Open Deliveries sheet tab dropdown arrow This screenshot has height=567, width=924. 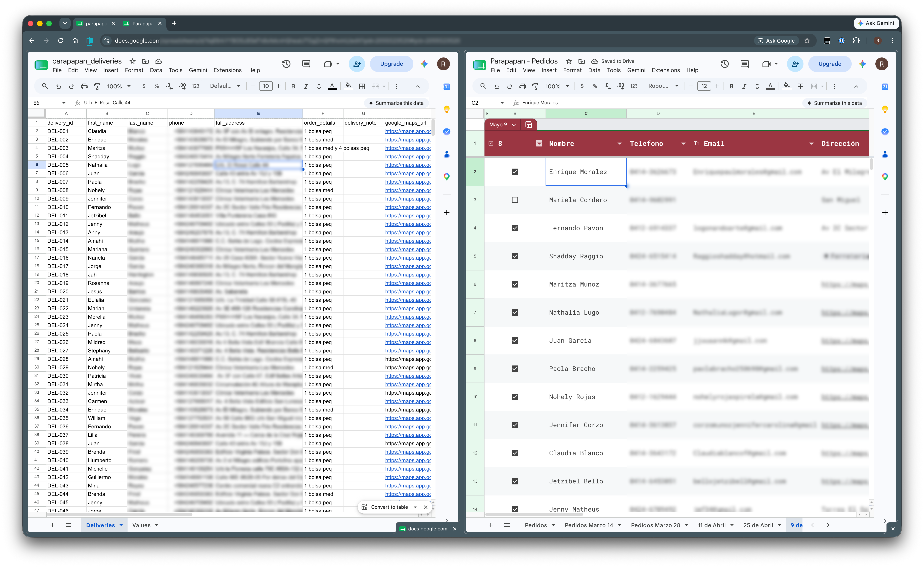point(121,525)
